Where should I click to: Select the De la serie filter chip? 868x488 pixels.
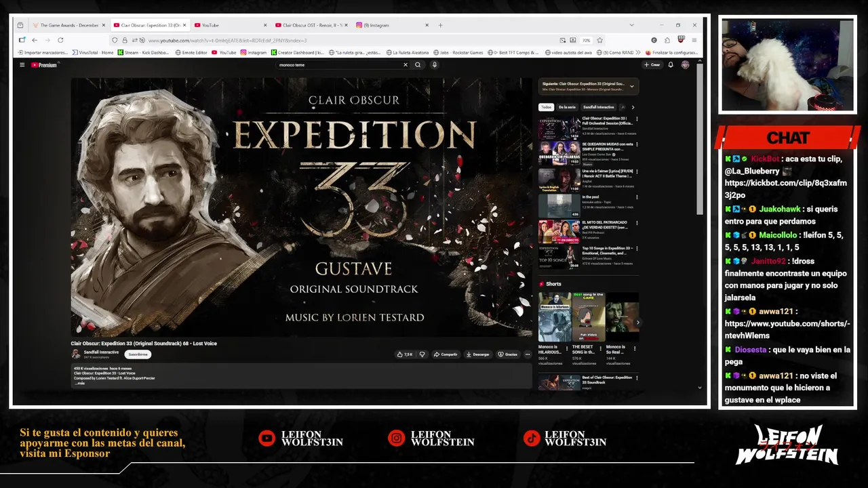567,107
